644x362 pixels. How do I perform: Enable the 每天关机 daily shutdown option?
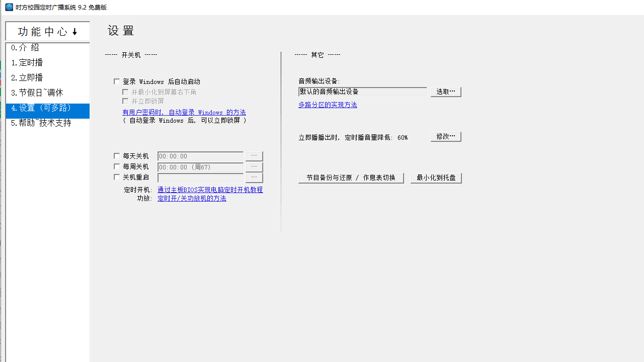pyautogui.click(x=117, y=156)
